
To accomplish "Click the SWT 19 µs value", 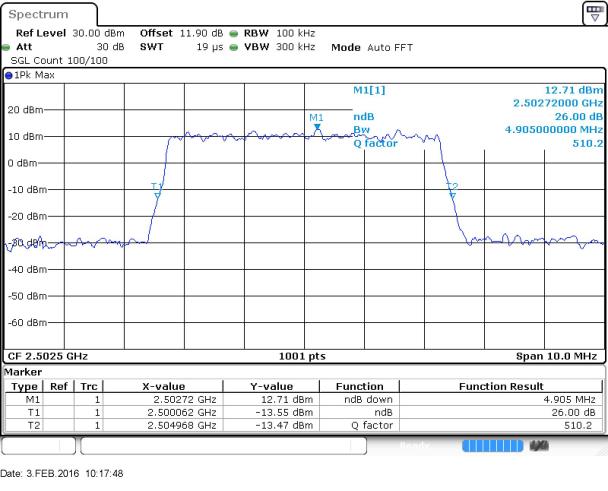I will click(x=210, y=47).
